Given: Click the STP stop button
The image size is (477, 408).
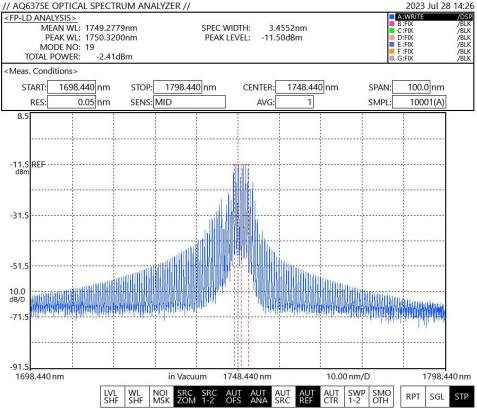Looking at the screenshot, I should tap(462, 397).
